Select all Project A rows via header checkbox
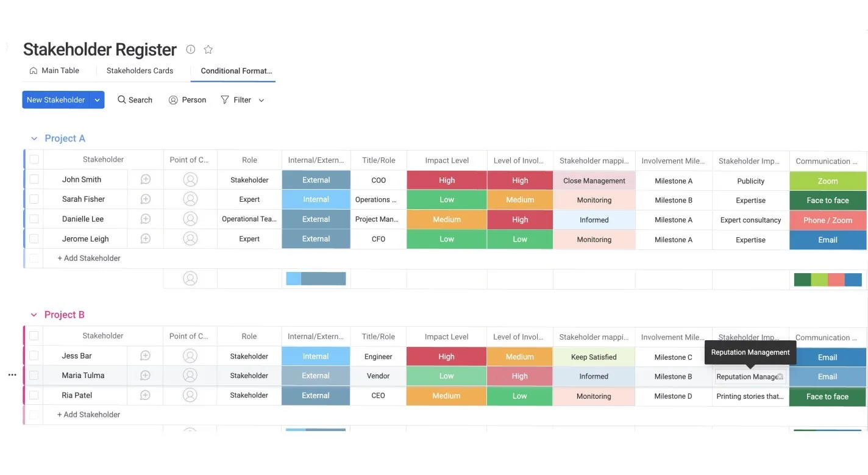The width and height of the screenshot is (868, 475). click(34, 159)
